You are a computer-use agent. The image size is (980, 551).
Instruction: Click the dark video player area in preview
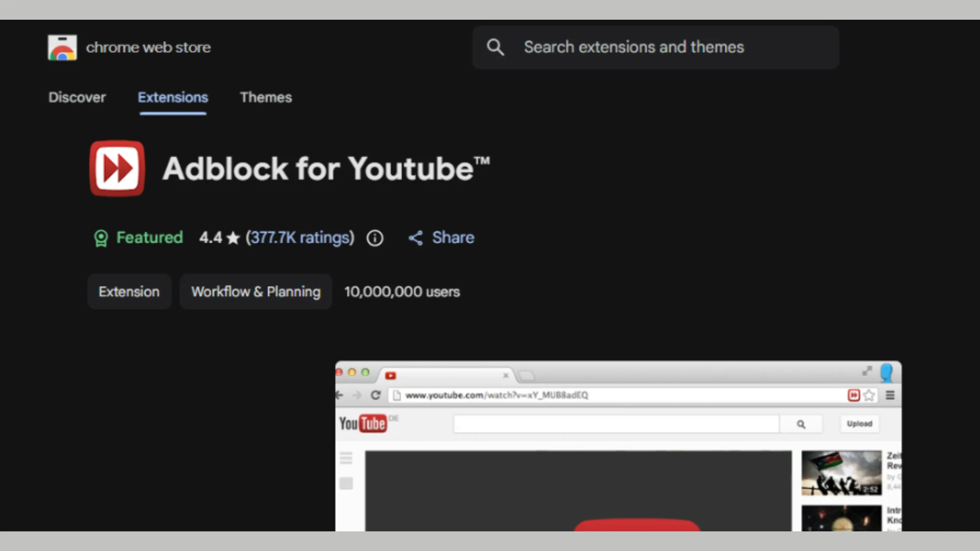pos(578,491)
